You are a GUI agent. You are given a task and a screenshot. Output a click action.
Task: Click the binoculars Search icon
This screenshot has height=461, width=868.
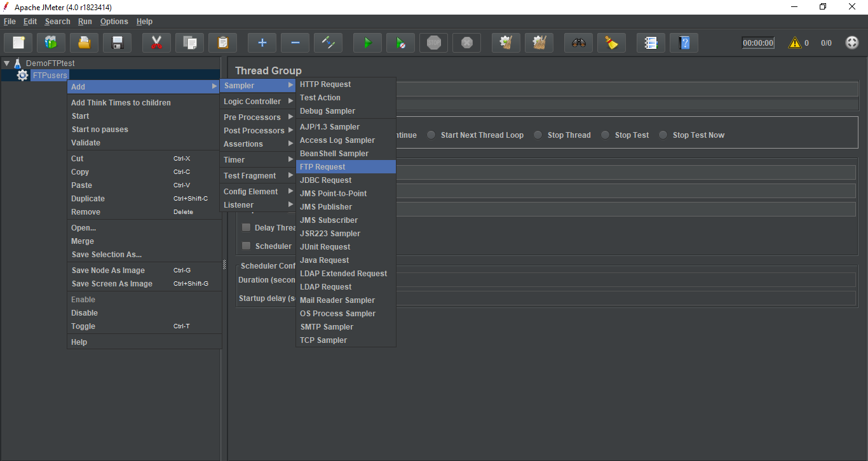(x=578, y=43)
